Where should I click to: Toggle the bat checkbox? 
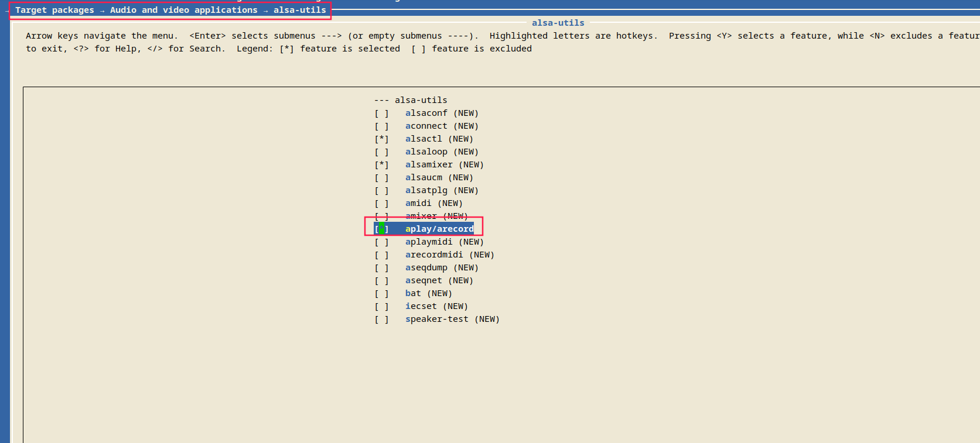click(x=381, y=293)
